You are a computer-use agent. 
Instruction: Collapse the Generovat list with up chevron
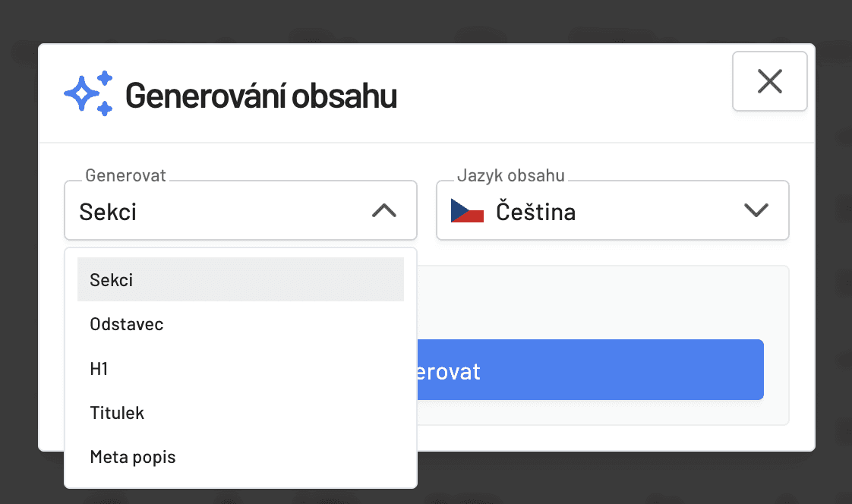coord(384,211)
